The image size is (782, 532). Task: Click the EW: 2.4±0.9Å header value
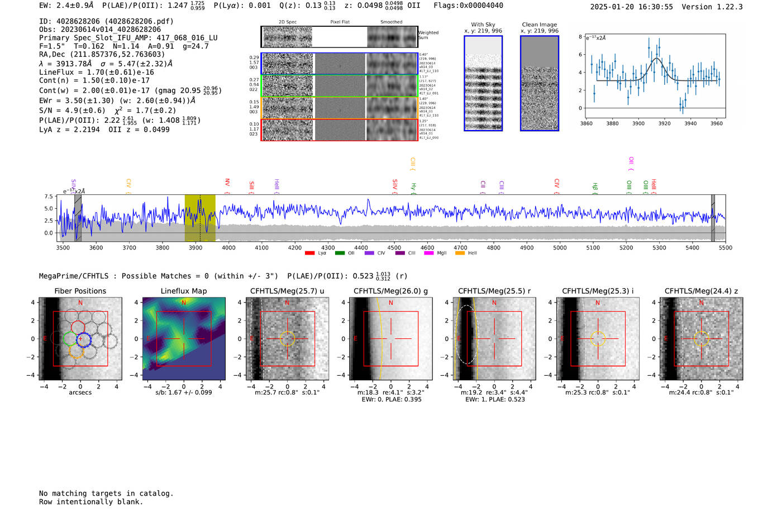point(66,6)
